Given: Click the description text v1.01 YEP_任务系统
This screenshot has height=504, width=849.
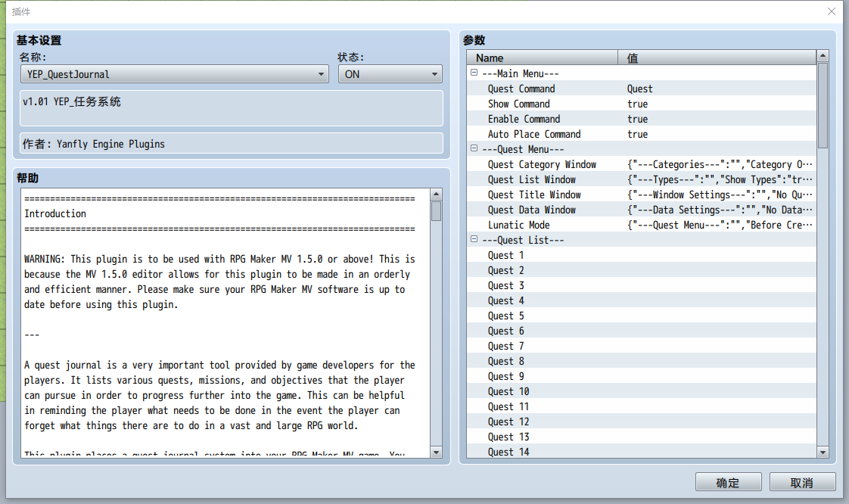Looking at the screenshot, I should pos(72,101).
